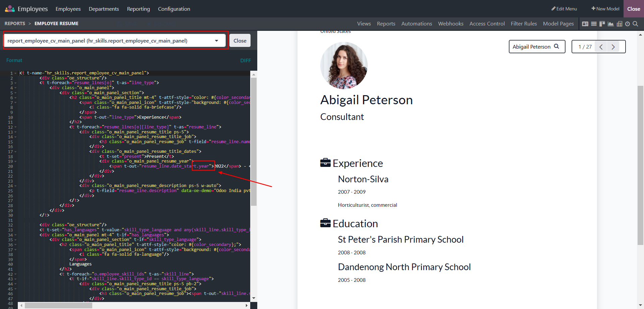Switch to the List view icon

tap(594, 24)
